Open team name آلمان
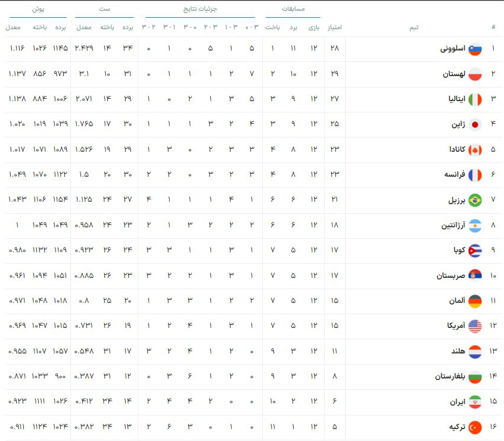This screenshot has width=504, height=441. [x=456, y=301]
